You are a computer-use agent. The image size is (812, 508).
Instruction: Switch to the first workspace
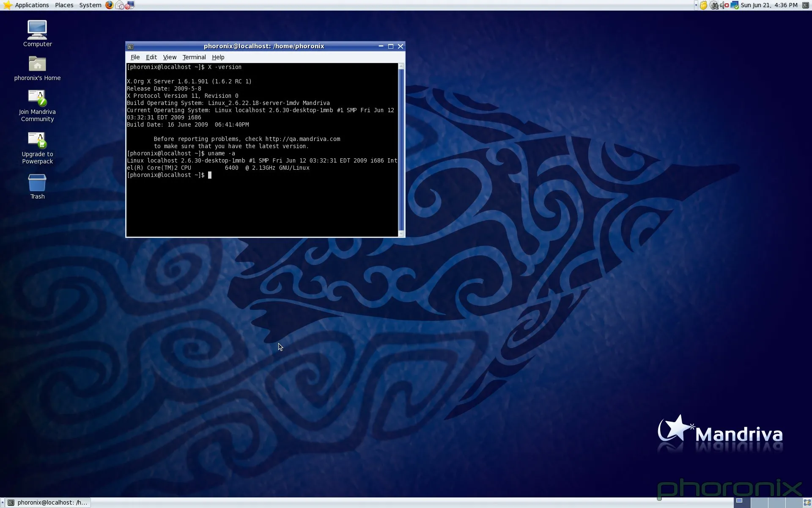coord(743,502)
